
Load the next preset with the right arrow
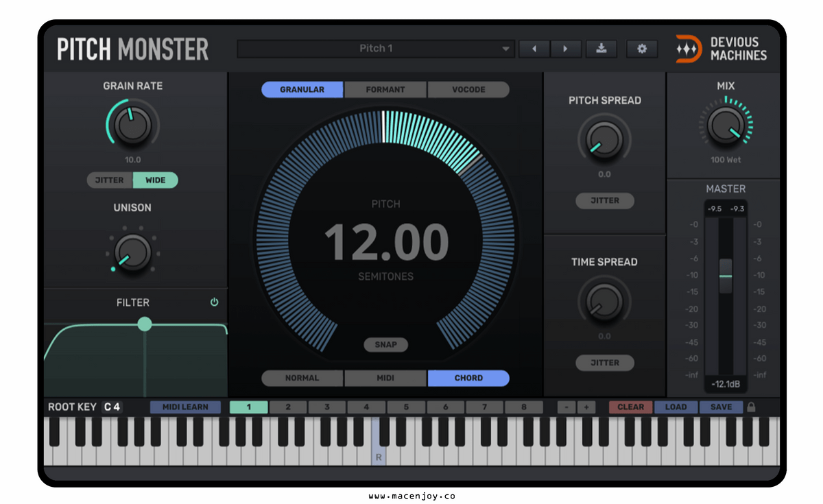pos(565,49)
